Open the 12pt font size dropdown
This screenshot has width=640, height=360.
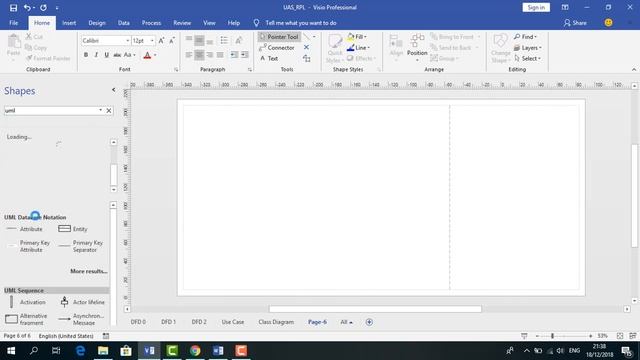click(152, 41)
